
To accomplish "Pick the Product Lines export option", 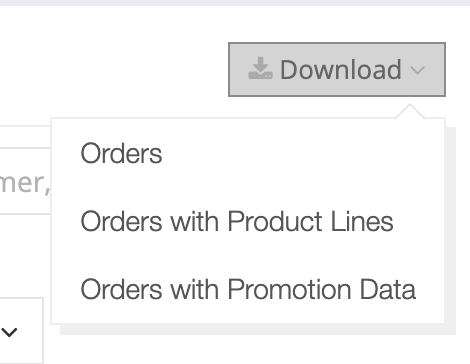I will point(237,221).
